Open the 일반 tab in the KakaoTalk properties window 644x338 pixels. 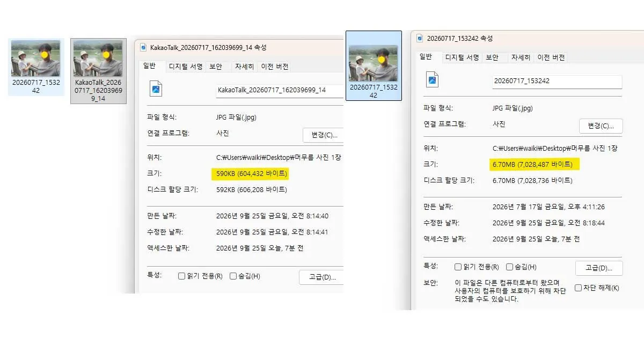(150, 67)
